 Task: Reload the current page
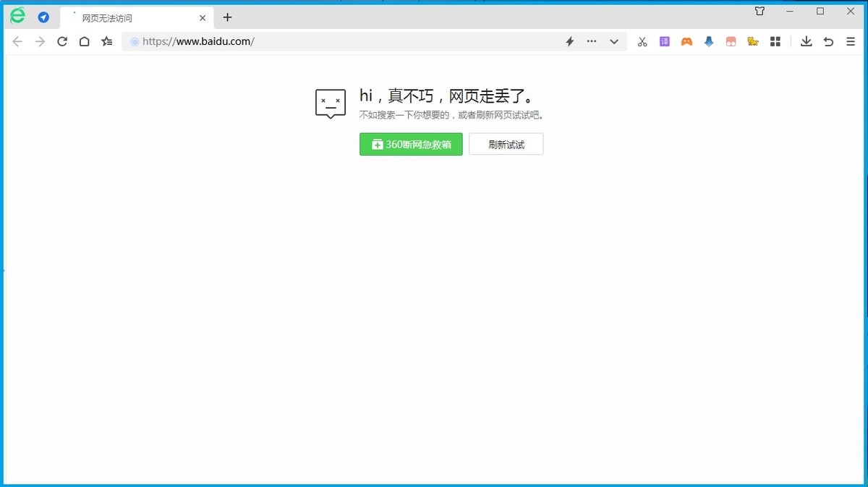(x=62, y=42)
